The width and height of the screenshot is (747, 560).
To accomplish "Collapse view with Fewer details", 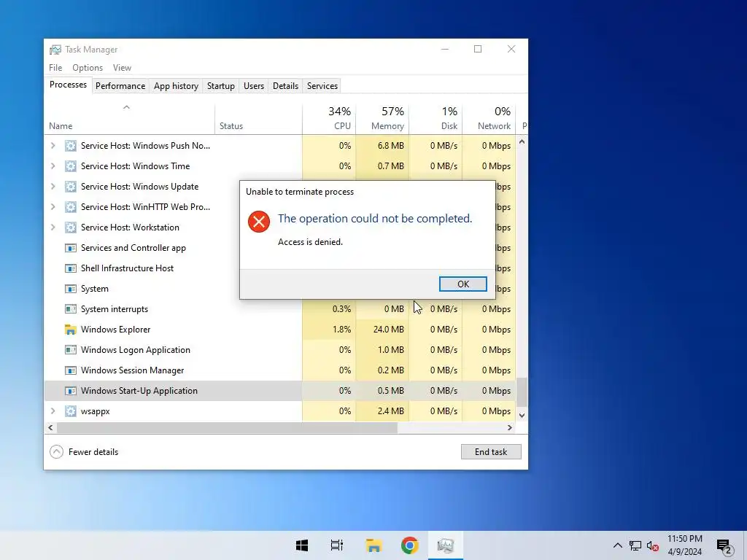I will click(x=84, y=451).
